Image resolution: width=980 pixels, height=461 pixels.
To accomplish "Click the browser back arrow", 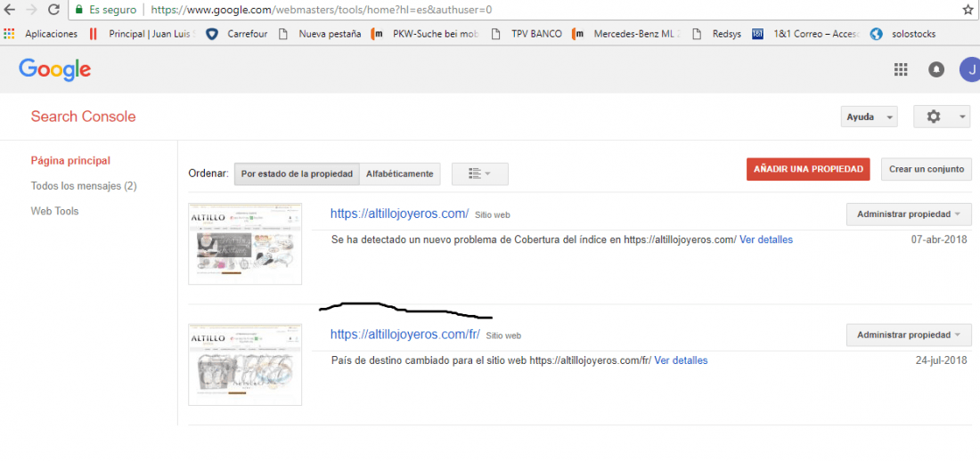I will [9, 10].
